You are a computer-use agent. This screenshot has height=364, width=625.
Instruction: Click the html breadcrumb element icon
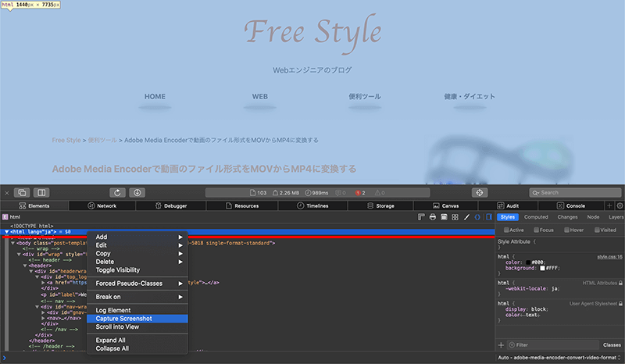tap(5, 217)
